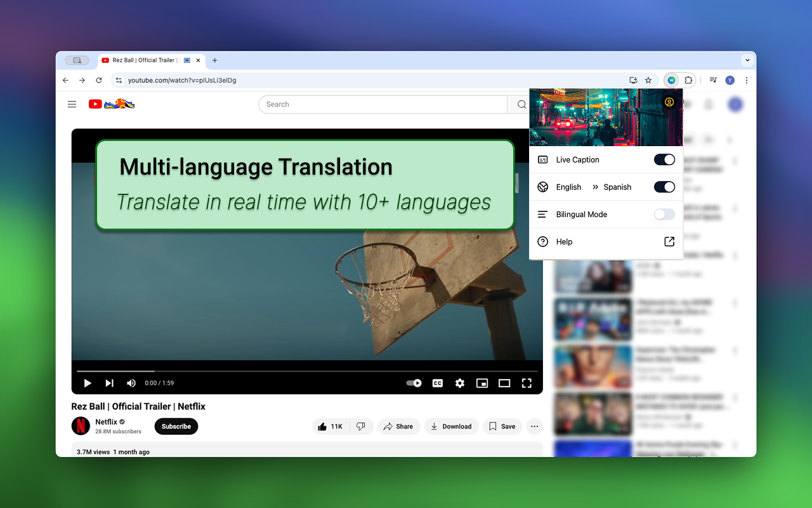The width and height of the screenshot is (812, 508).
Task: Enter fullscreen video mode
Action: coord(527,383)
